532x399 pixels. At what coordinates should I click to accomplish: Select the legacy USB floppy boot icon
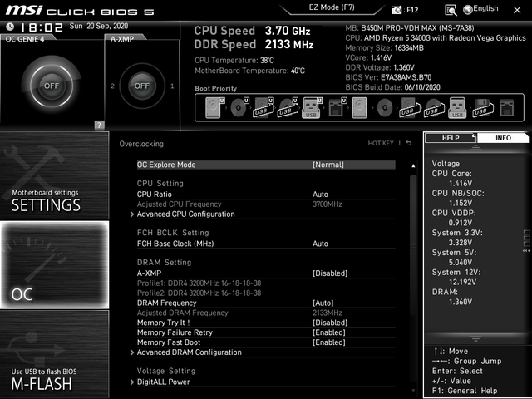click(x=482, y=108)
